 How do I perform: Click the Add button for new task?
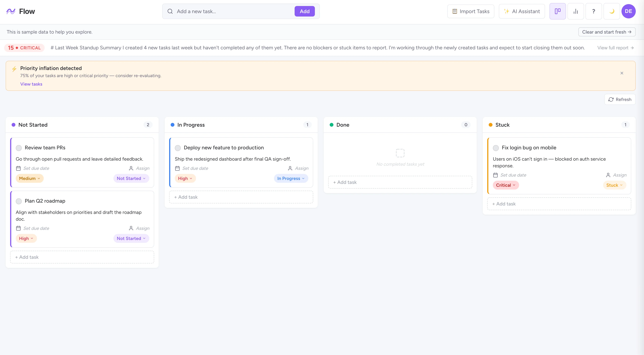pyautogui.click(x=305, y=11)
